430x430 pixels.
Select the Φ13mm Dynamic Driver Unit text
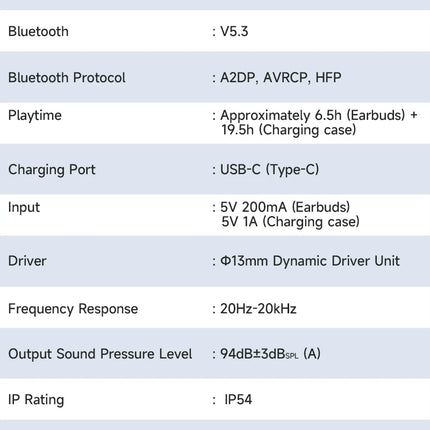[310, 261]
